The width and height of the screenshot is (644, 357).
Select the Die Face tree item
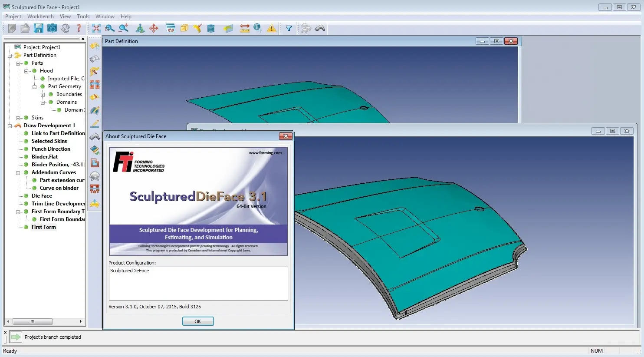[x=42, y=196]
